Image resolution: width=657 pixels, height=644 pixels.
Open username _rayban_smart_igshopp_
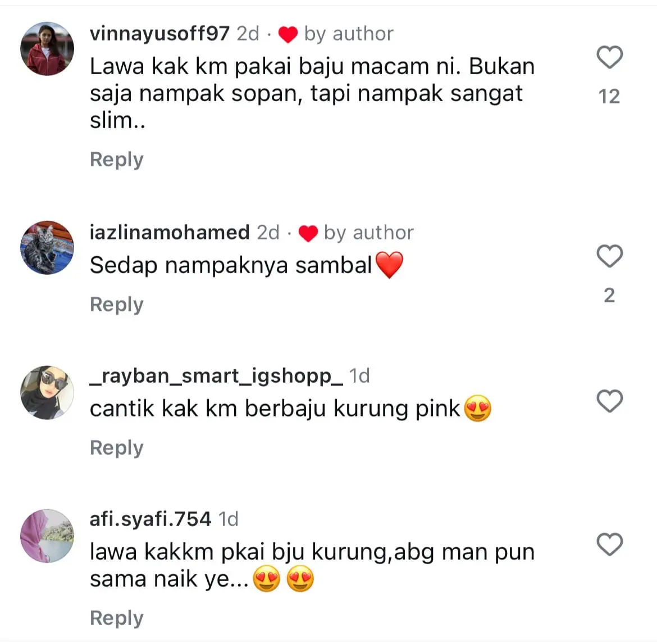[x=216, y=375]
